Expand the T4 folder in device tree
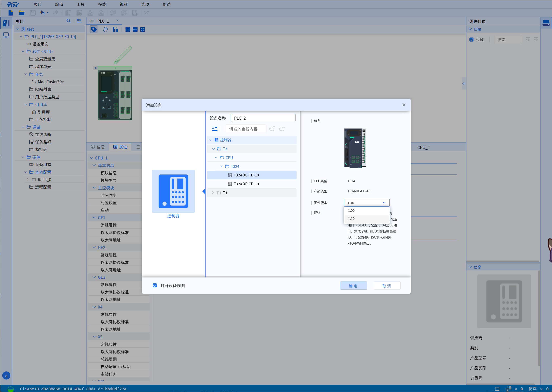The height and width of the screenshot is (392, 552). coord(213,193)
